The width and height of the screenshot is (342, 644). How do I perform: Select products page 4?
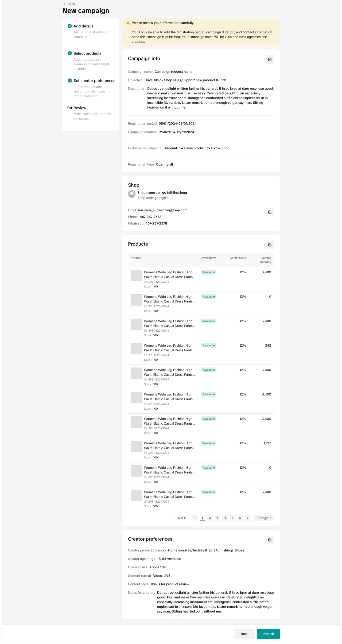tap(225, 518)
